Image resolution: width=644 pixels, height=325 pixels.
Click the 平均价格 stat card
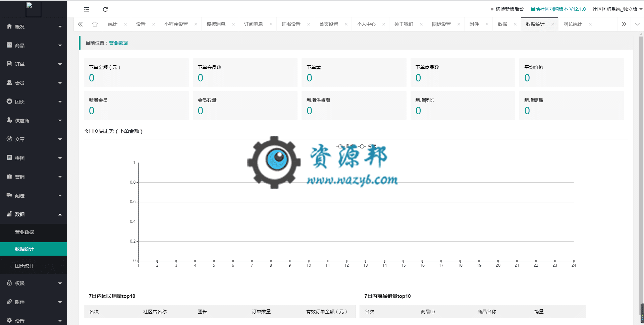pos(572,73)
